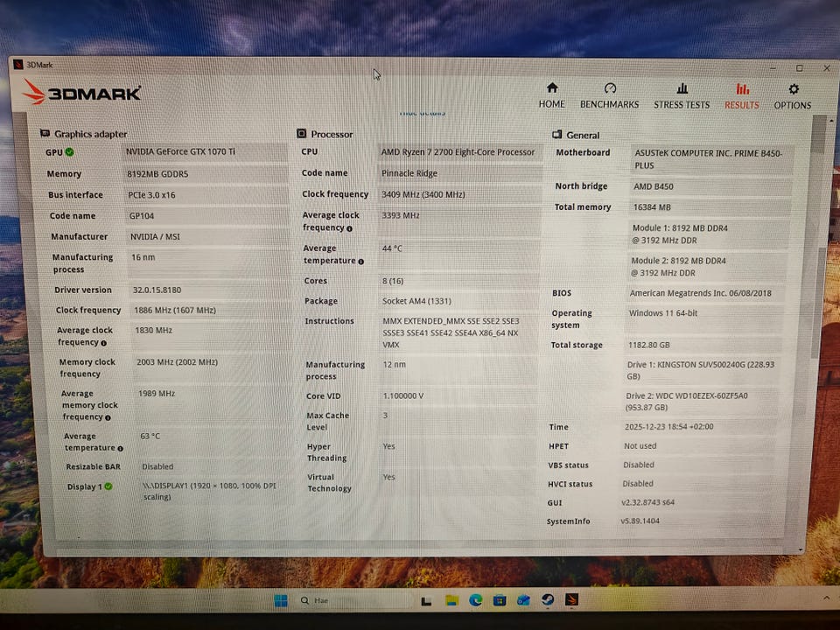Image resolution: width=840 pixels, height=630 pixels.
Task: Click the Processor section icon
Action: pos(302,133)
